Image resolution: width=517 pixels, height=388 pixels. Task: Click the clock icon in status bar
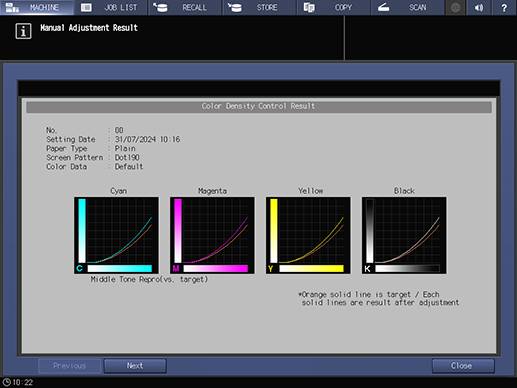(x=6, y=382)
